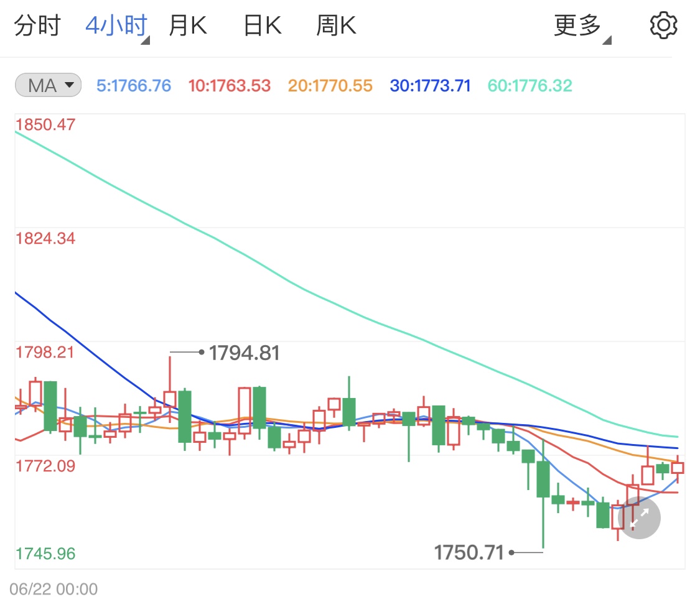The image size is (700, 607).
Task: Click the MA5 value 5:1766.76
Action: coord(134,86)
